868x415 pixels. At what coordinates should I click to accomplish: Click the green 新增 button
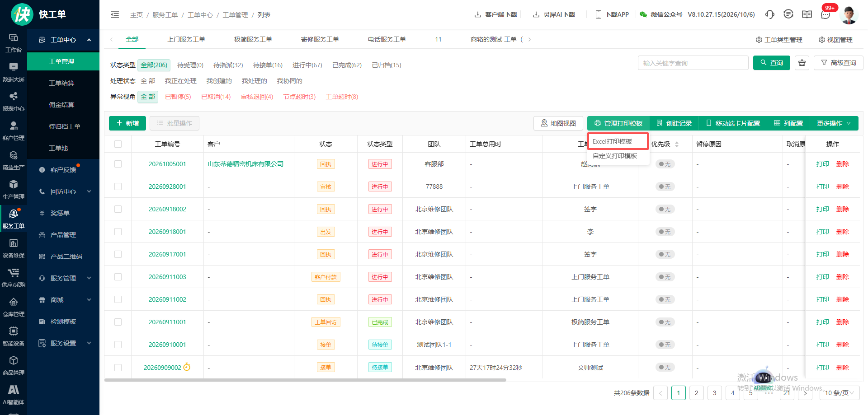click(x=127, y=123)
